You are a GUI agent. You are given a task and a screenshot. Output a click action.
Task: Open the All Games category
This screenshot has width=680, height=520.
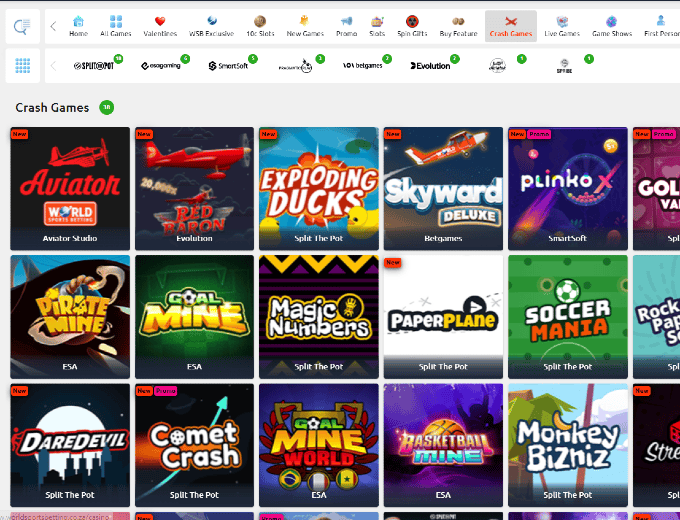116,26
